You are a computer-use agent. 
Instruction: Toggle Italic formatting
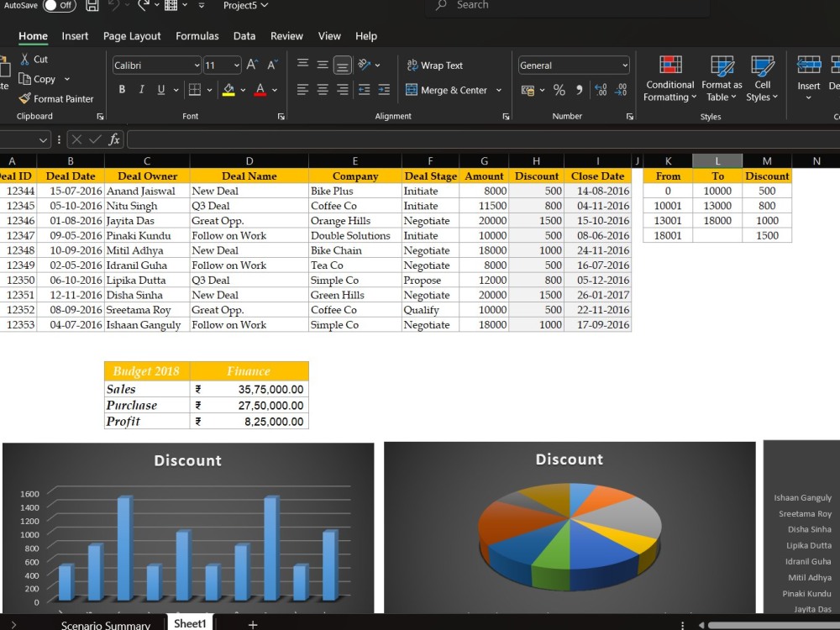141,90
